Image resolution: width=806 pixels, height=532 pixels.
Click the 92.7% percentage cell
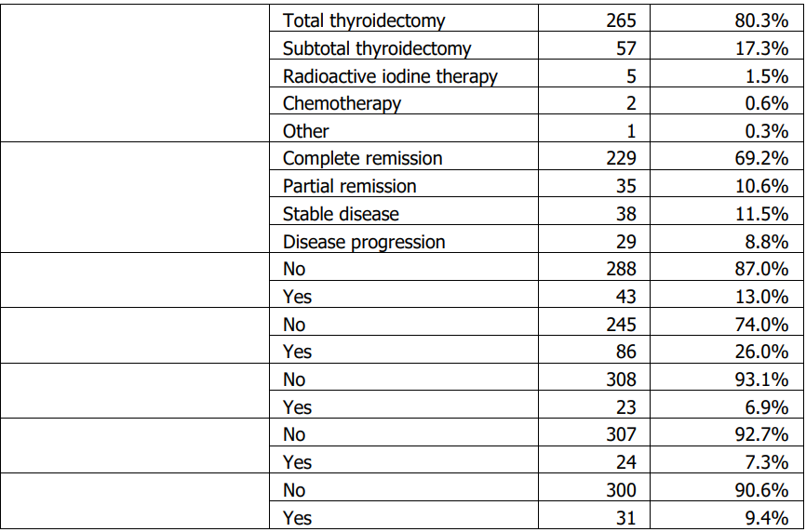coord(760,435)
